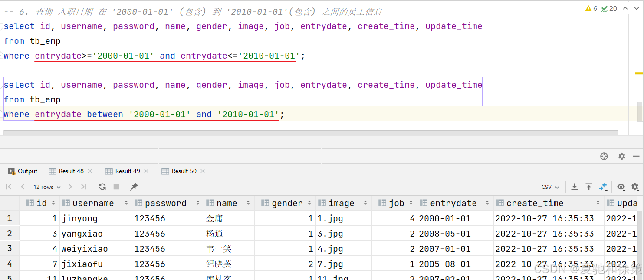Select row number 3 header in grid
The width and height of the screenshot is (644, 280).
click(x=10, y=249)
